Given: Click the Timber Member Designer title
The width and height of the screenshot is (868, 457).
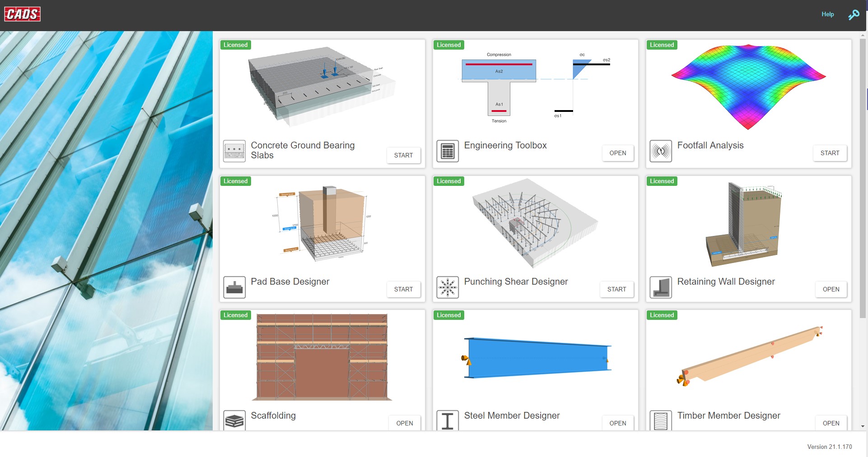Looking at the screenshot, I should (x=728, y=415).
